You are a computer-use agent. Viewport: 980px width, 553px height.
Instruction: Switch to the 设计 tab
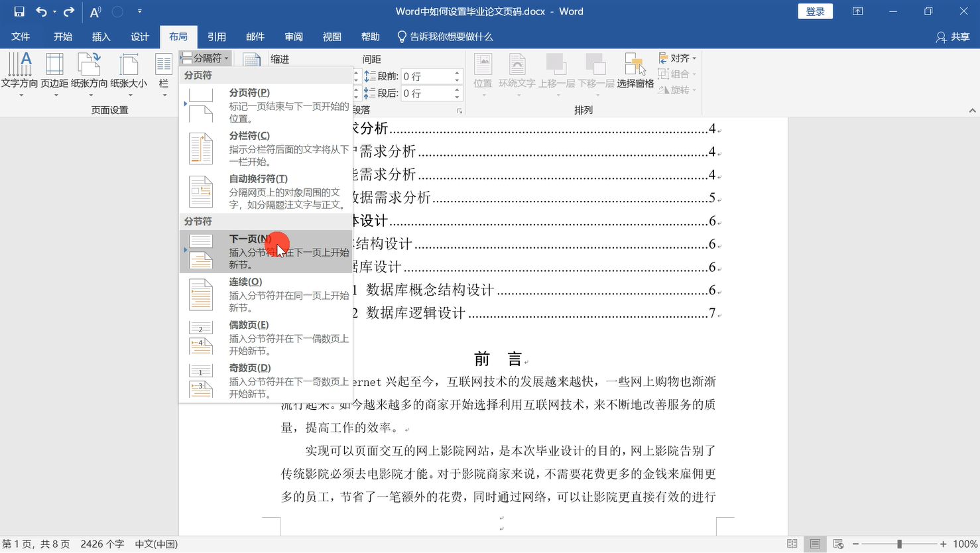pyautogui.click(x=140, y=36)
